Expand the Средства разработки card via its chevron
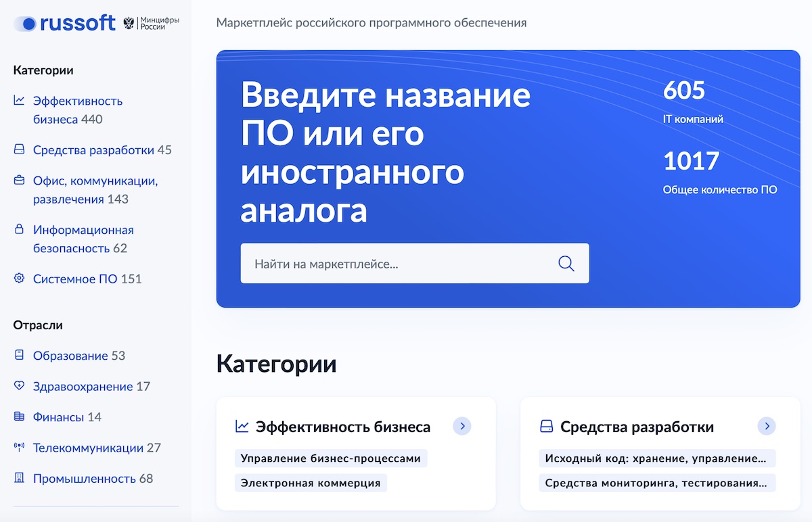This screenshot has width=812, height=522. tap(767, 426)
